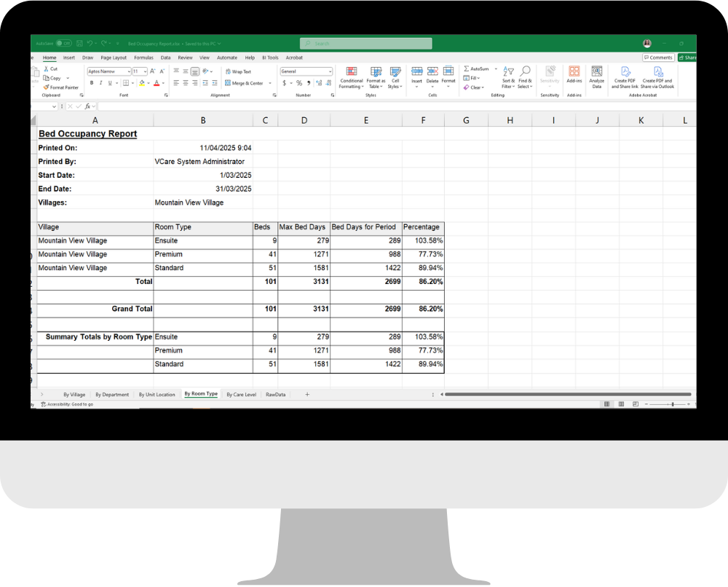Open the Insert ribbon tab
728x587 pixels.
pos(68,58)
